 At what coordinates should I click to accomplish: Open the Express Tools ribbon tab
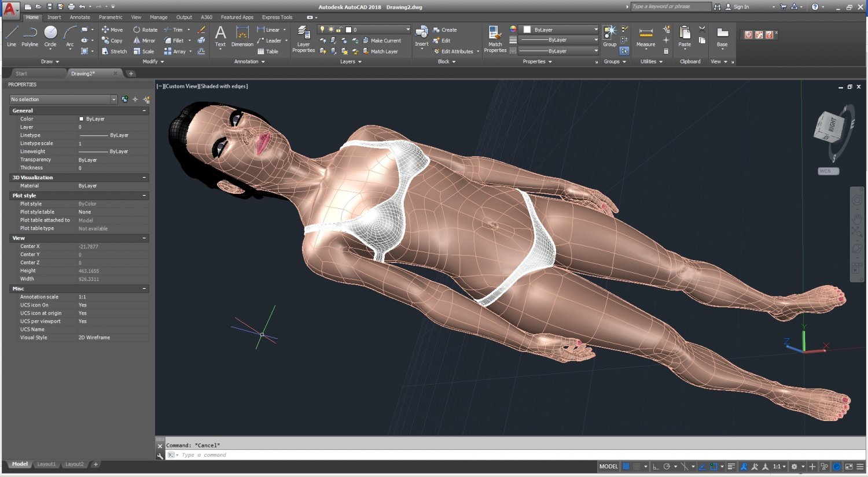coord(277,17)
